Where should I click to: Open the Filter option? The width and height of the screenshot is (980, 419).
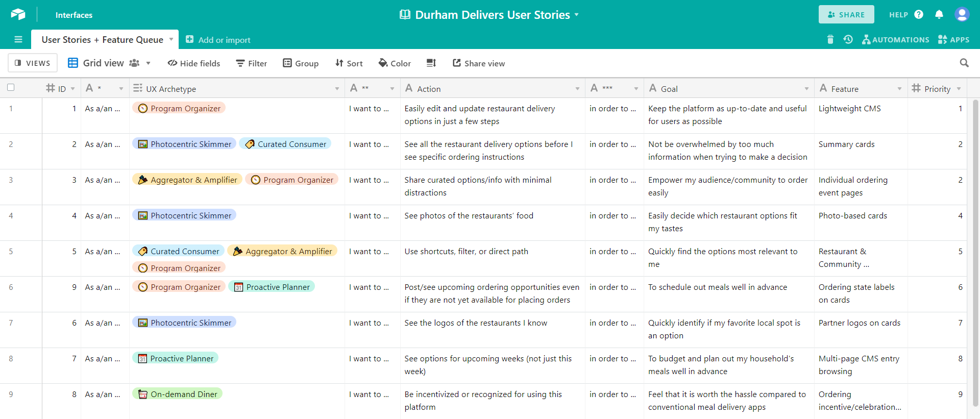coord(252,63)
